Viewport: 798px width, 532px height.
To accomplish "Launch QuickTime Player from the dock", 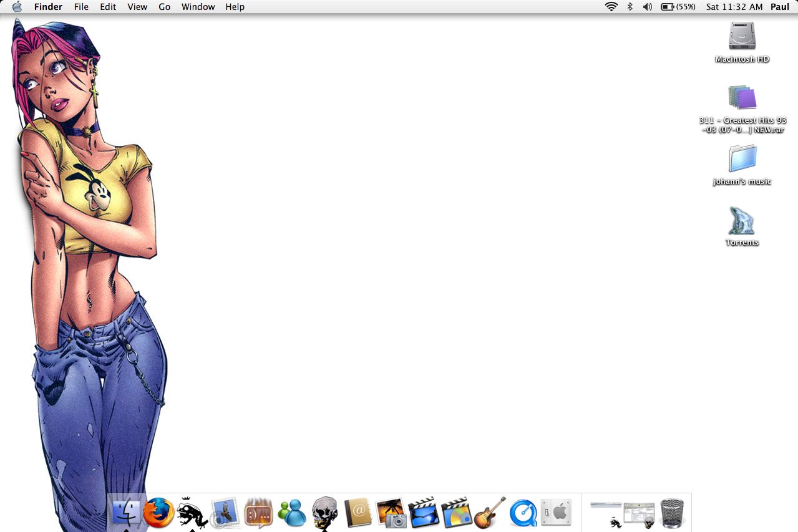I will (x=523, y=513).
